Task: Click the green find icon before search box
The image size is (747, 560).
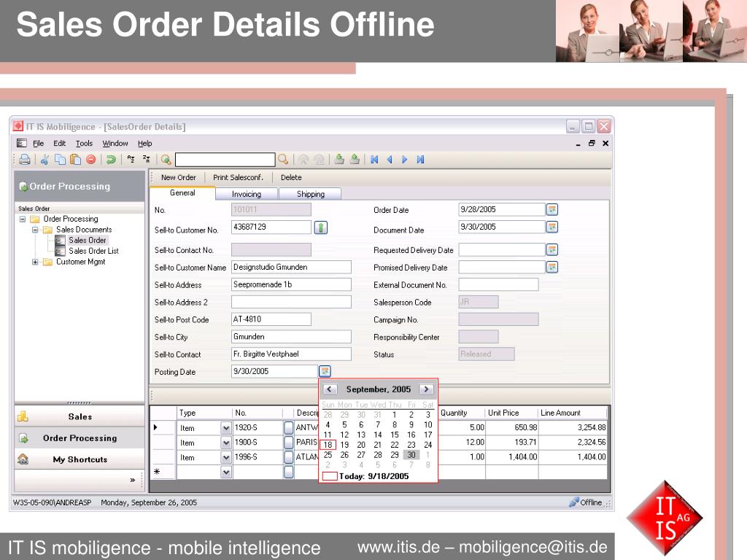Action: tap(166, 160)
